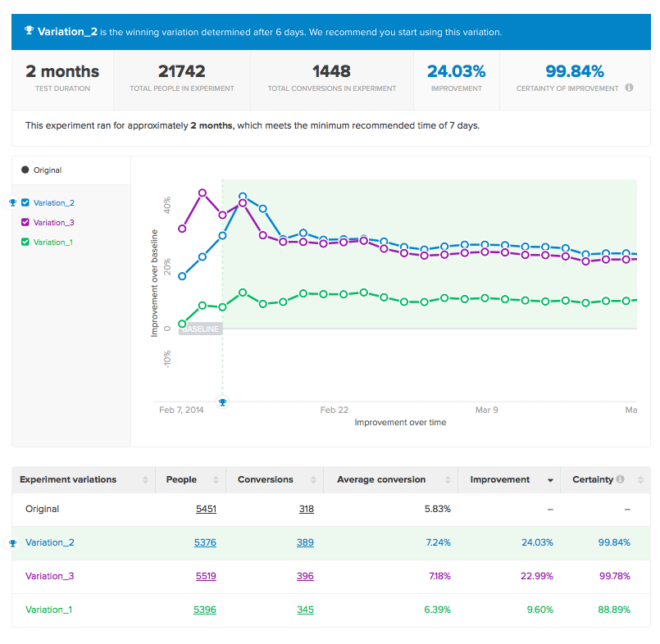This screenshot has width=660, height=644.
Task: Toggle the Variation_3 purple checkbox
Action: [25, 223]
